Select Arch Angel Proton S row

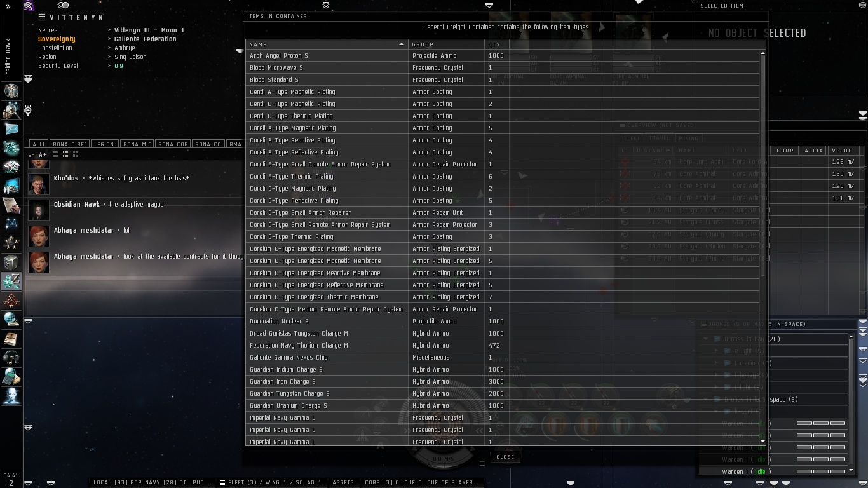503,56
